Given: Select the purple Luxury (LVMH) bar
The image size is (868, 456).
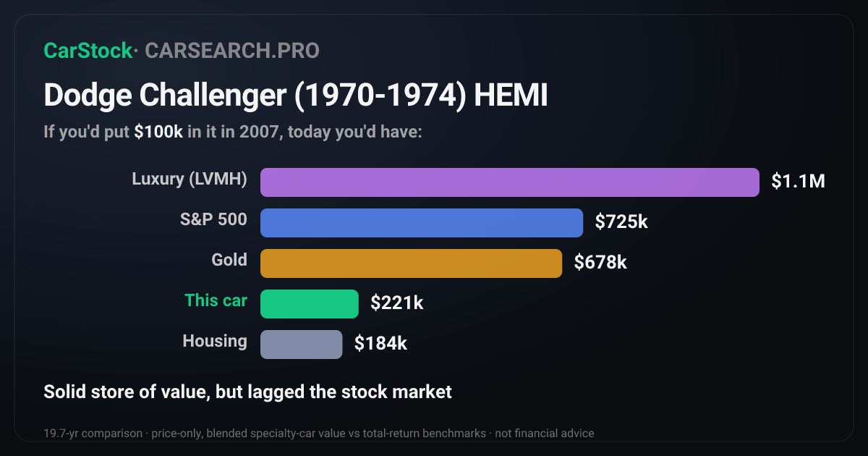Looking at the screenshot, I should tap(510, 182).
